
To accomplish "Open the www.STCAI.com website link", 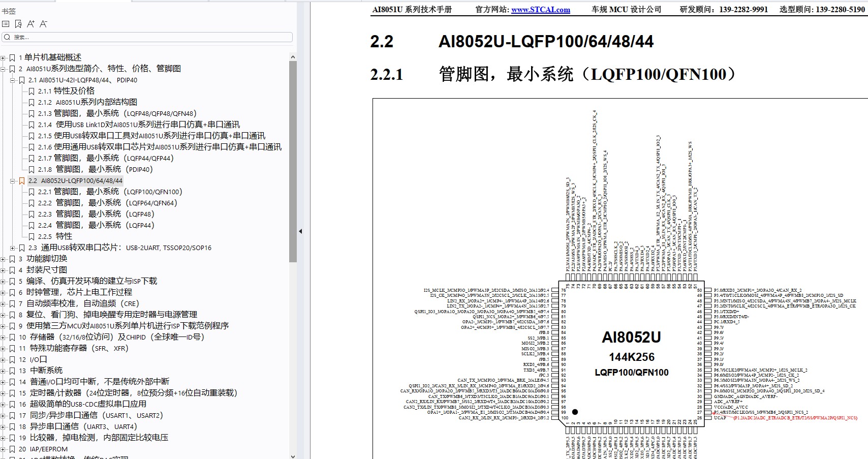I will click(541, 10).
